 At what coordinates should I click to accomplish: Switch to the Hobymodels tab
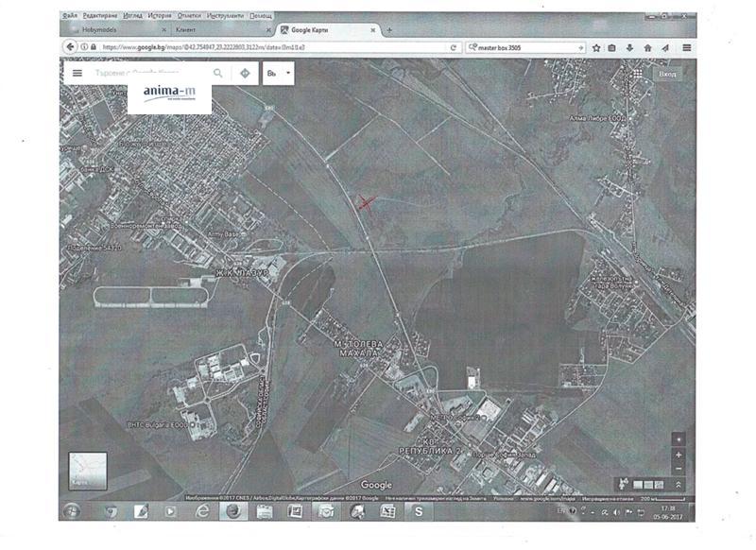105,31
